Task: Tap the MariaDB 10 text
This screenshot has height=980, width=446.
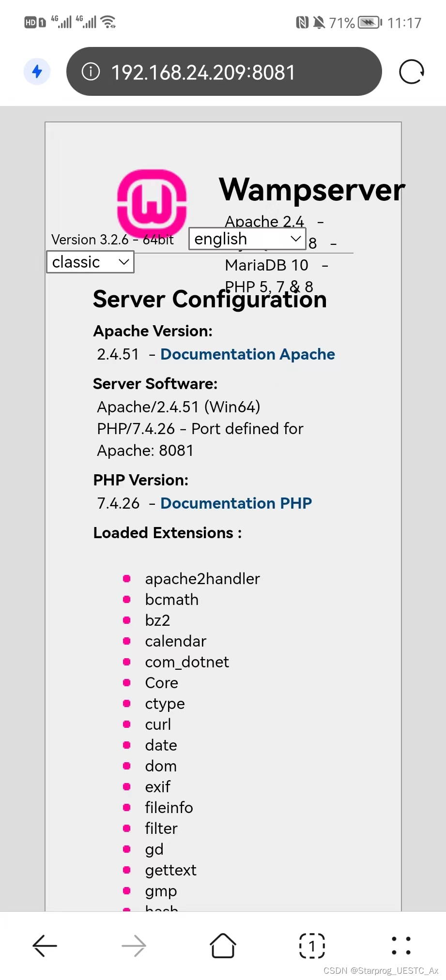Action: click(266, 265)
